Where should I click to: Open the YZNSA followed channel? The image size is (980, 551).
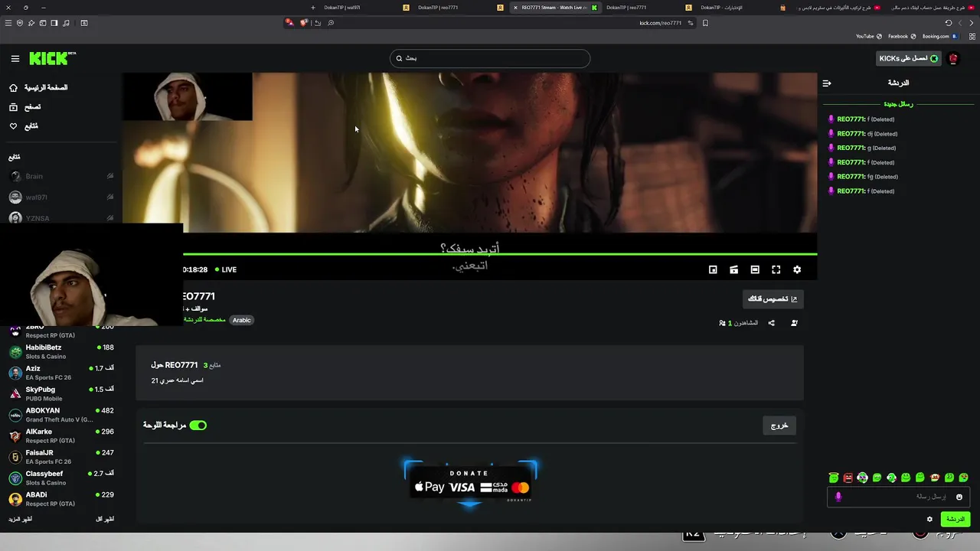click(x=60, y=218)
